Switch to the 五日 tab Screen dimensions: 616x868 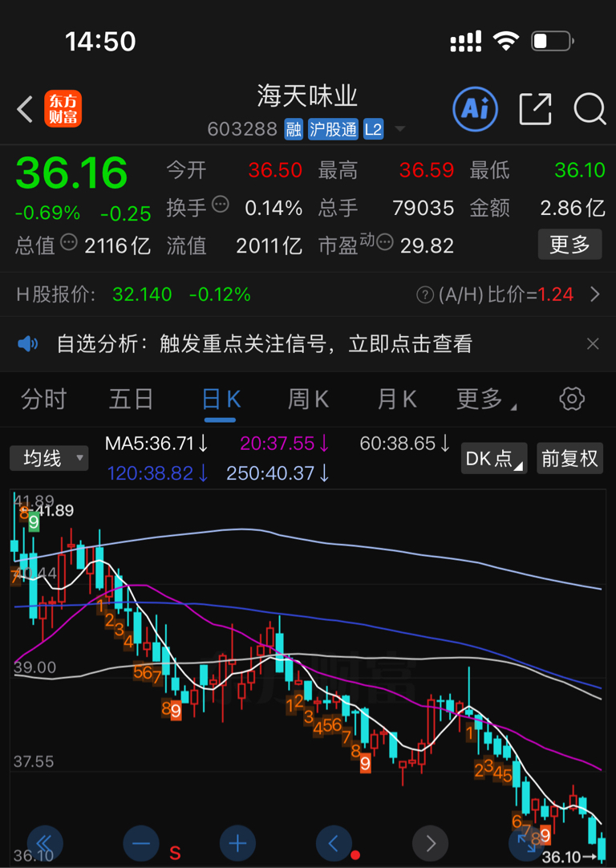(131, 400)
